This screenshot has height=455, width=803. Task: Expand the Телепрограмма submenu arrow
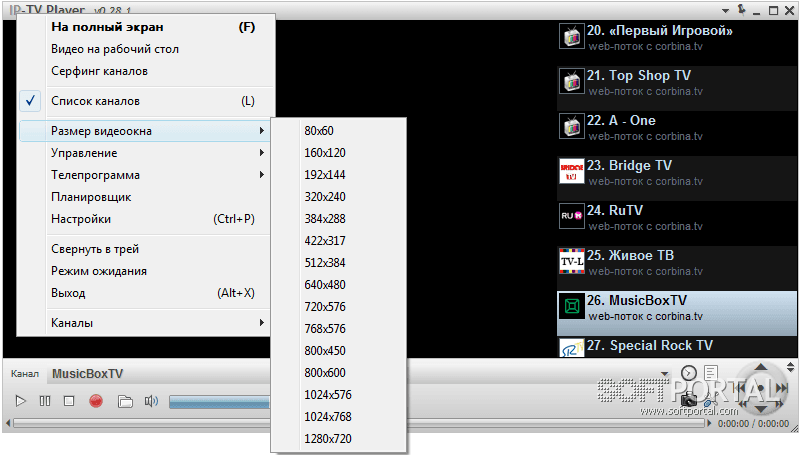tap(262, 175)
